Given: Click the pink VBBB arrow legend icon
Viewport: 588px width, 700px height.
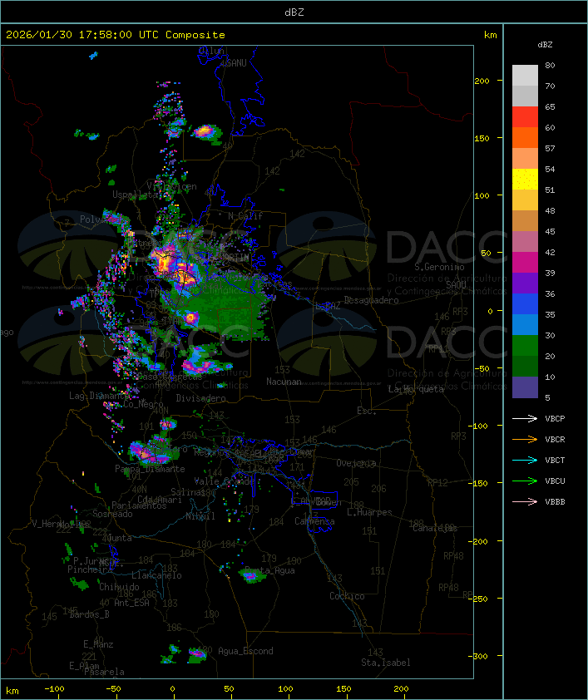Looking at the screenshot, I should tap(525, 501).
